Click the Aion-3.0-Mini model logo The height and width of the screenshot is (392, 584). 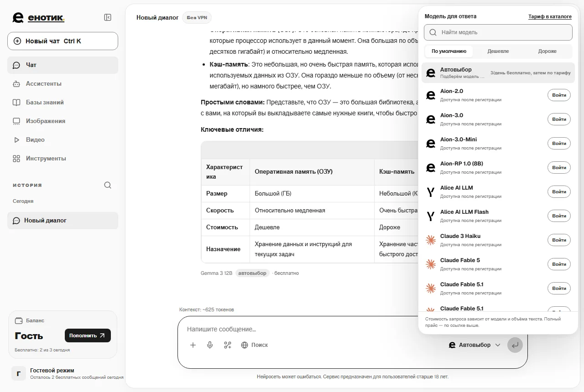tap(430, 144)
